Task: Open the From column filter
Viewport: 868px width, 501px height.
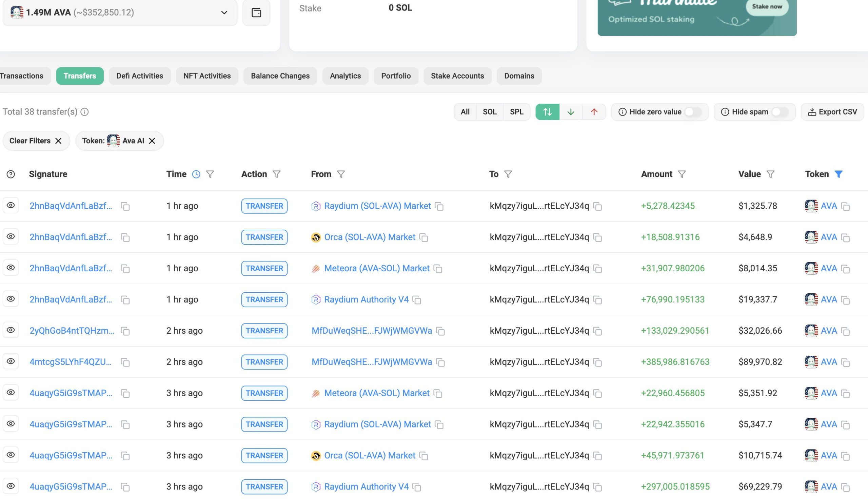Action: [x=341, y=174]
